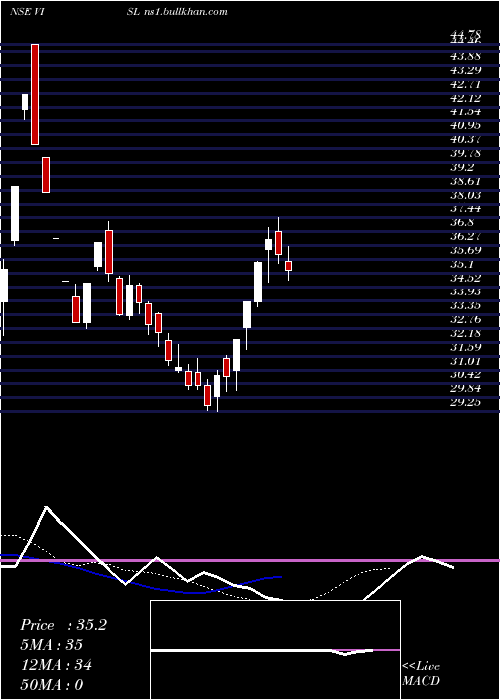Click the 43.88 price axis label
This screenshot has width=500, height=700.
[x=465, y=56]
